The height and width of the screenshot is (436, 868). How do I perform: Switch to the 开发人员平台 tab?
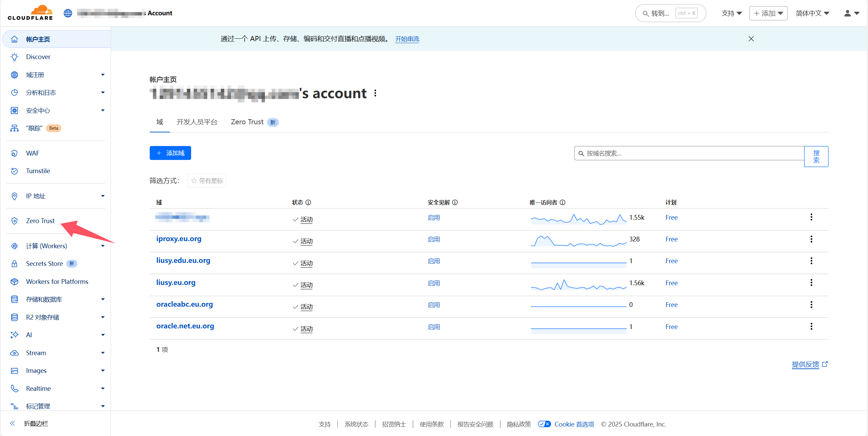197,122
